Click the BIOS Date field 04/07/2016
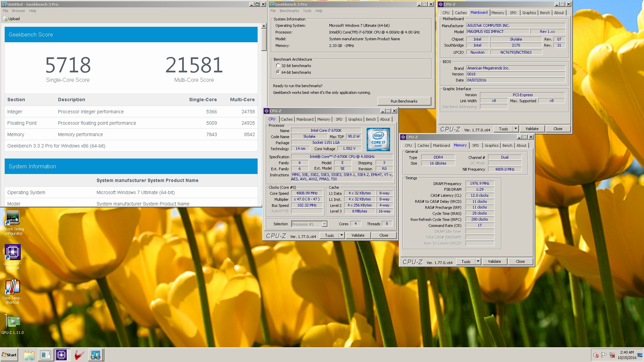 (x=516, y=80)
